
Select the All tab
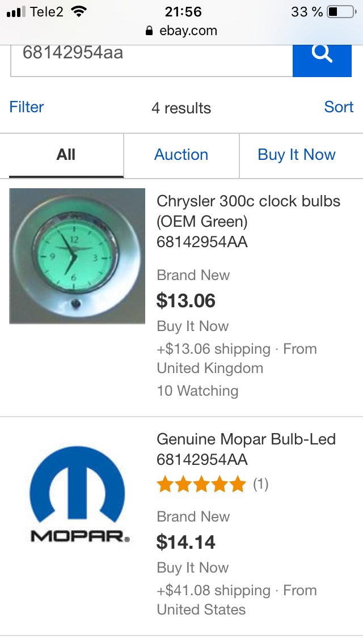coord(66,155)
